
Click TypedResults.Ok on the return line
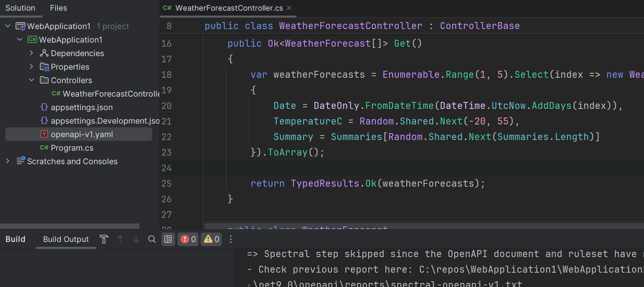334,183
